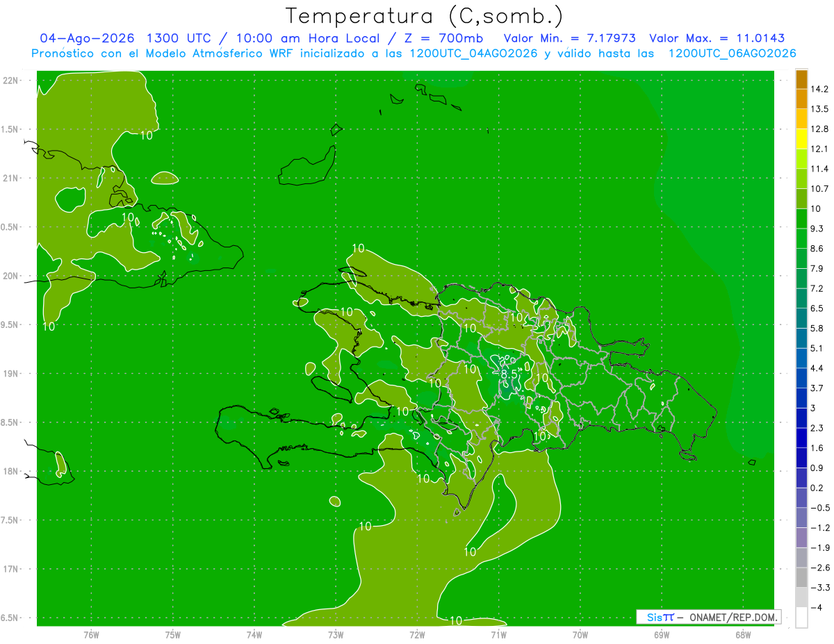This screenshot has height=644, width=834.
Task: Click the 20N latitude label
Action: click(x=10, y=276)
